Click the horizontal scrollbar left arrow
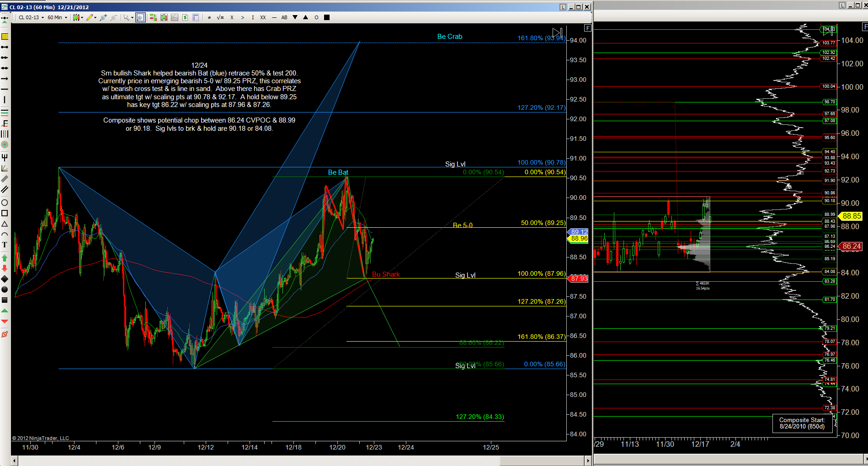This screenshot has width=868, height=466. [x=15, y=461]
